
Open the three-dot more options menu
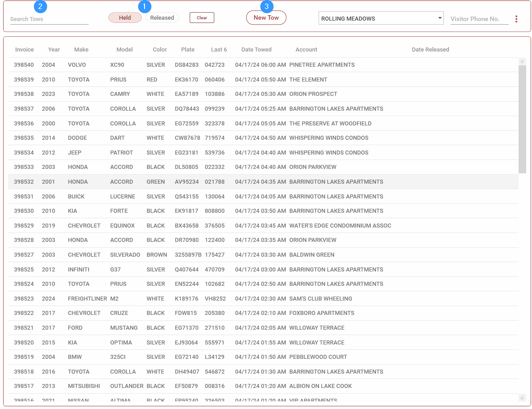(x=516, y=19)
